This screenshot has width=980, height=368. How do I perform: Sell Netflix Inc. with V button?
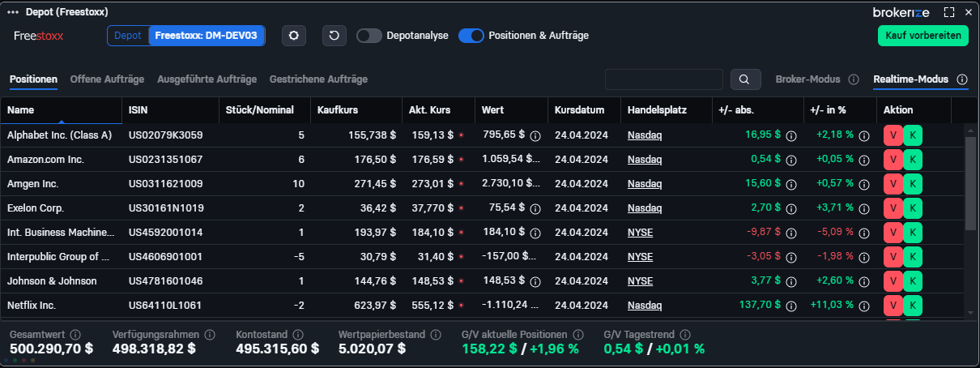tap(893, 306)
